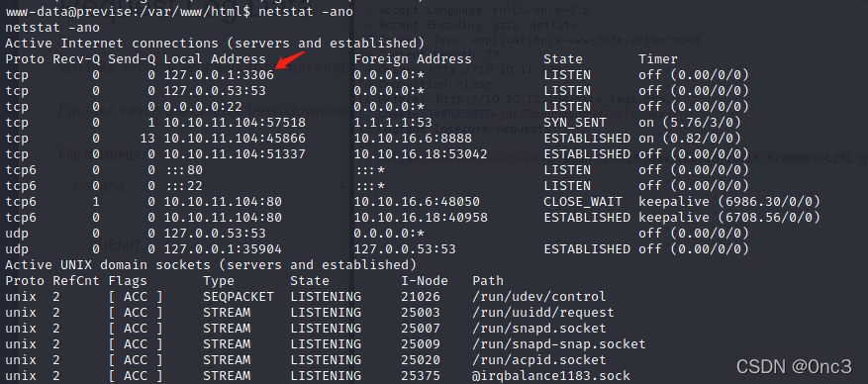Select foreign address 10.10.16.6:48050
This screenshot has height=384, width=868.
[x=417, y=202]
